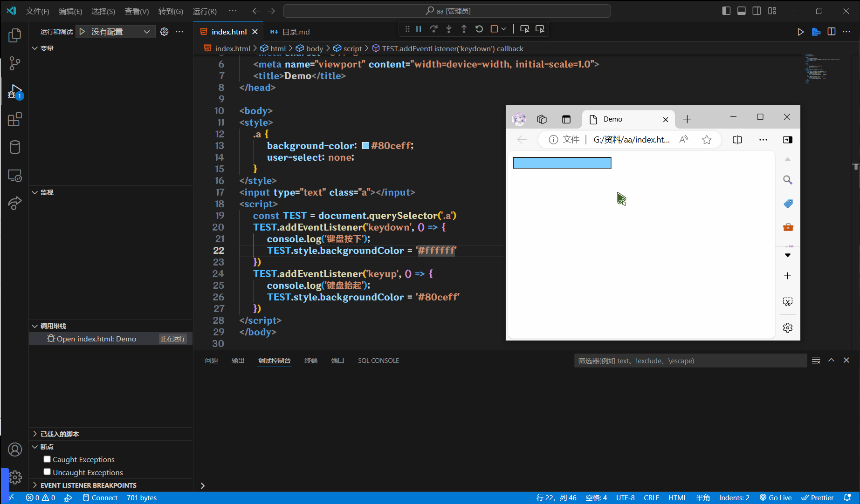Click Step Over in debug toolbar
This screenshot has width=860, height=504.
[433, 29]
